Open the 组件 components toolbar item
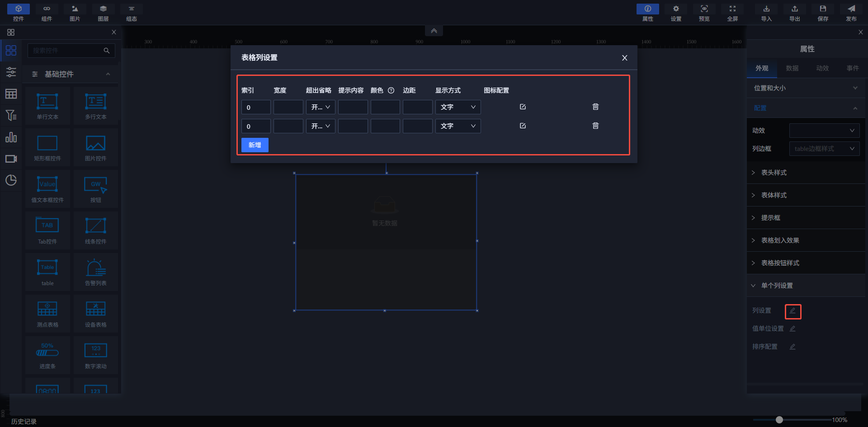Image resolution: width=868 pixels, height=427 pixels. pos(47,13)
